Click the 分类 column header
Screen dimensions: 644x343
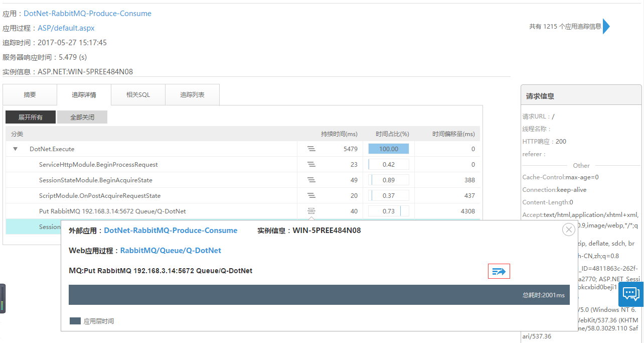17,134
